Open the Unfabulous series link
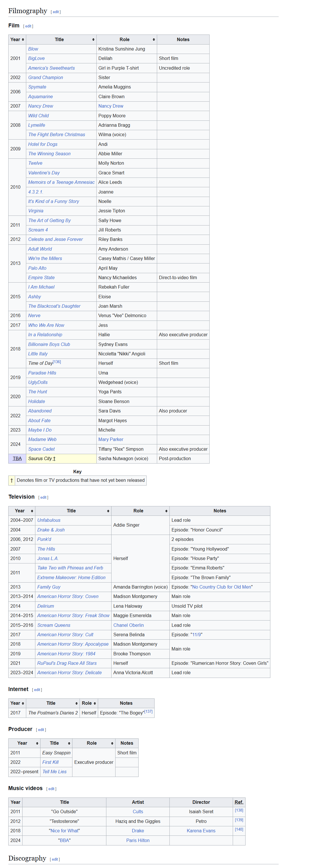314x868 pixels. [x=49, y=520]
